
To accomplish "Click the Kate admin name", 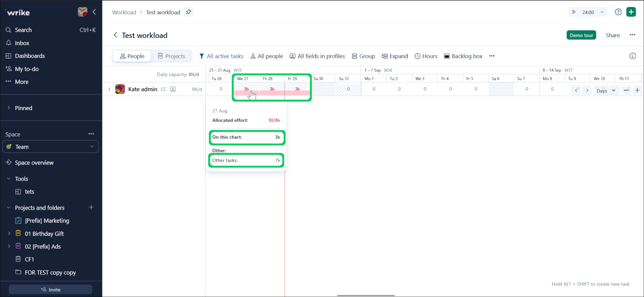I will [x=143, y=89].
